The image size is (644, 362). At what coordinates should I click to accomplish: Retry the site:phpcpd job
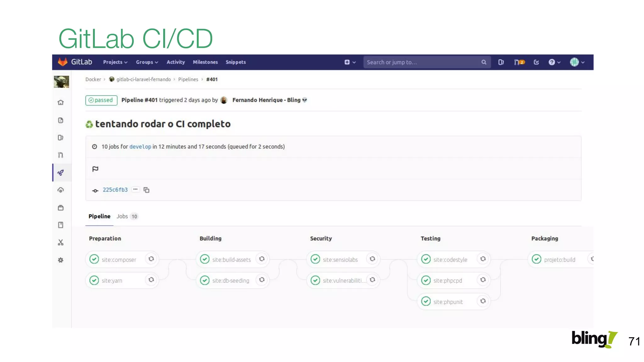(483, 280)
